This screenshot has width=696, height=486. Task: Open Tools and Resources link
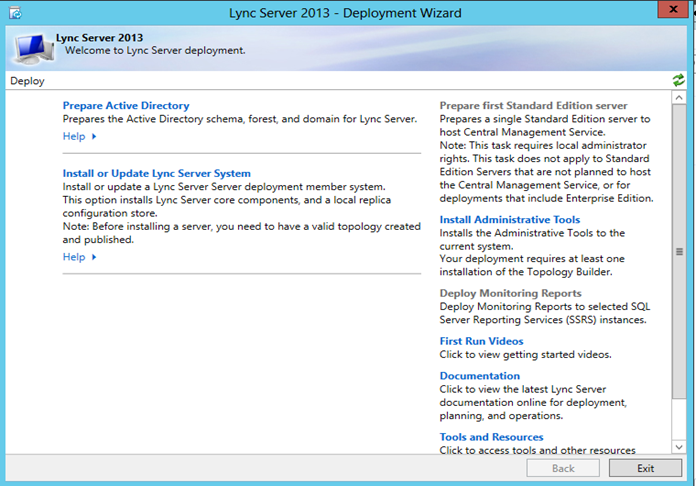point(491,437)
